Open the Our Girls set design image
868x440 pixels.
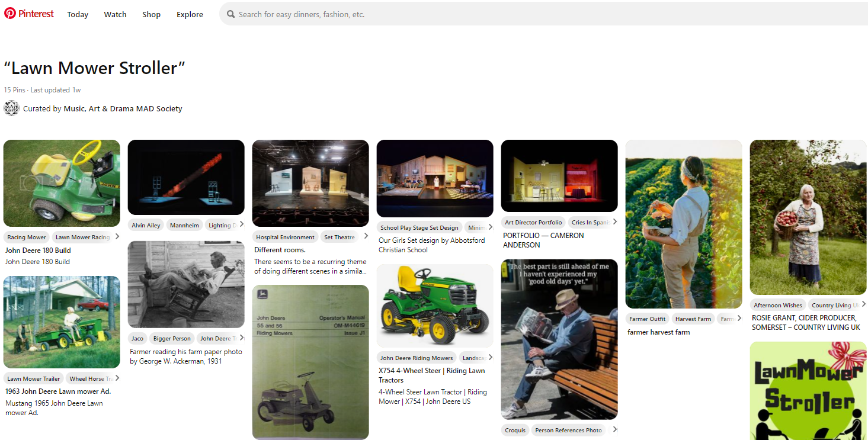pyautogui.click(x=435, y=178)
